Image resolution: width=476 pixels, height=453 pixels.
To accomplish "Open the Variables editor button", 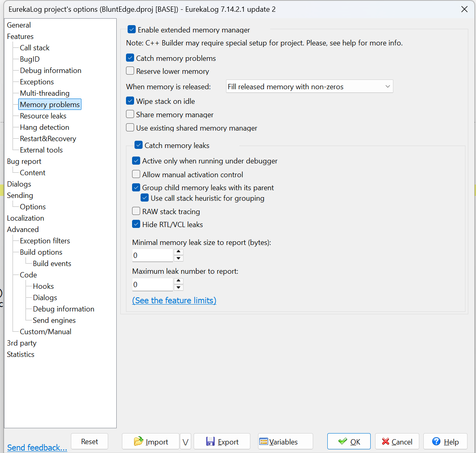I will [285, 442].
